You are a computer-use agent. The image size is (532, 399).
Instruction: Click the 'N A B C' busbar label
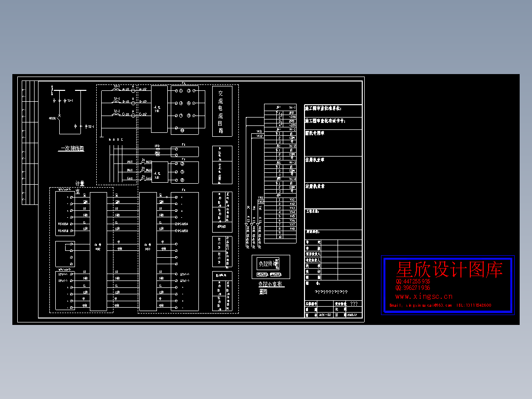116,140
